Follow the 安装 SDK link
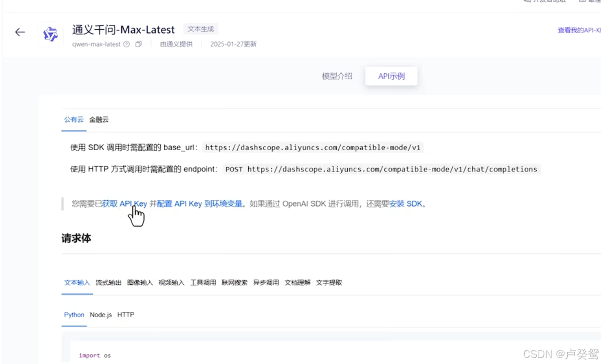601x364 pixels. point(406,204)
